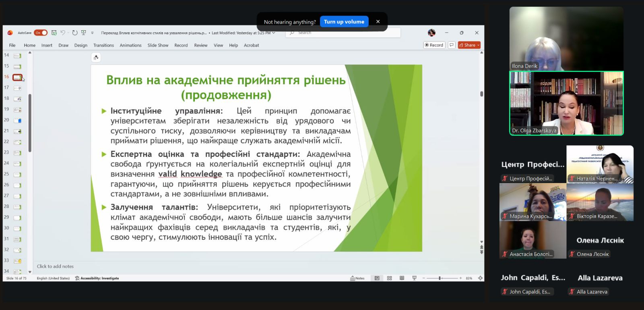Start presentation from beginning via toolbar icon
This screenshot has width=644, height=310.
tap(84, 33)
